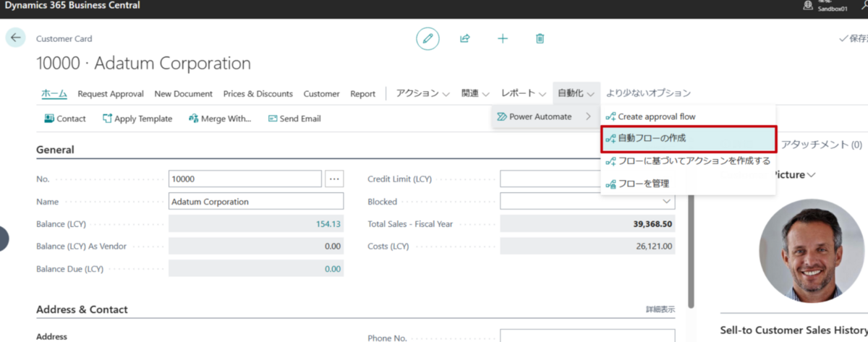Click Merge With... toolbar action

pos(220,119)
